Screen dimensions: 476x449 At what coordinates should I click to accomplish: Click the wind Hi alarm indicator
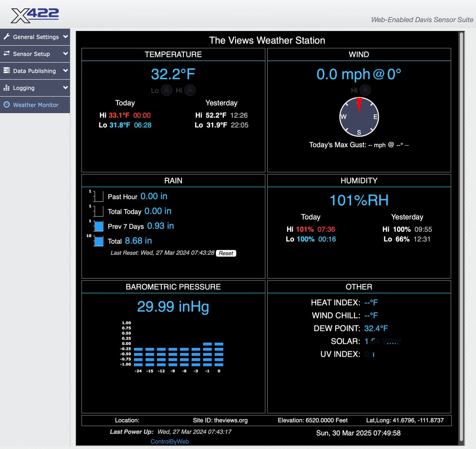pyautogui.click(x=365, y=90)
